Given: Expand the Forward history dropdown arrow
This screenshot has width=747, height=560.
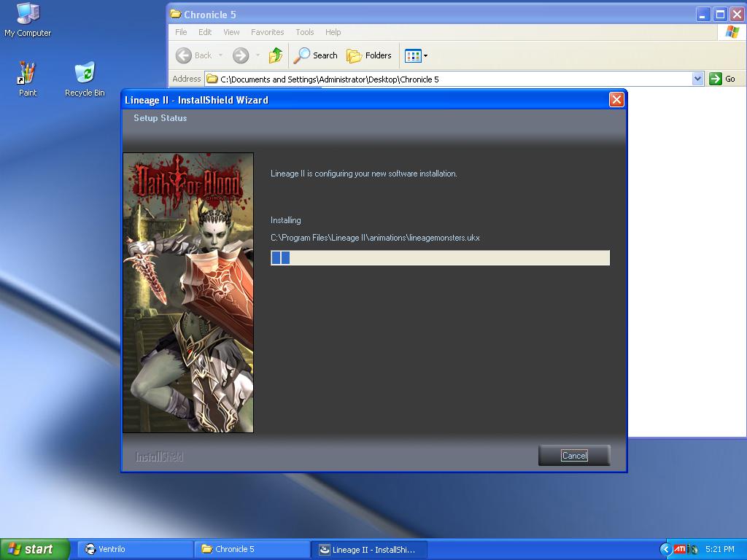Looking at the screenshot, I should pyautogui.click(x=258, y=55).
